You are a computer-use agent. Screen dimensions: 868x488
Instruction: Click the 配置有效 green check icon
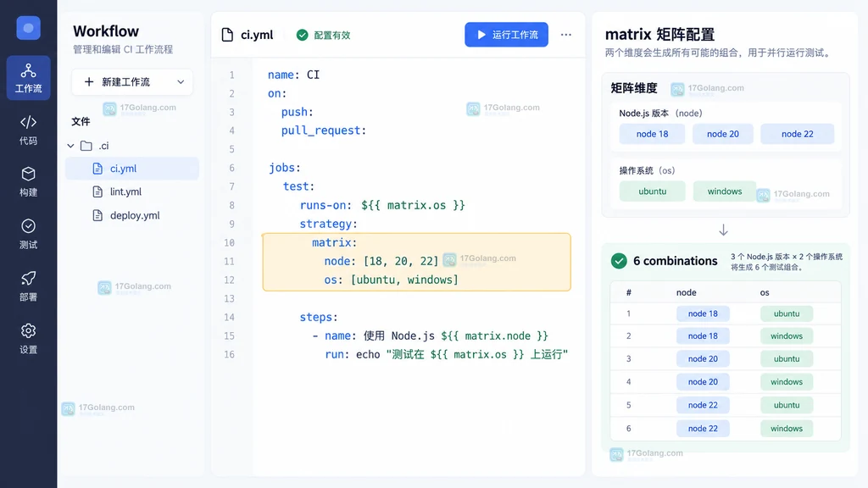(x=302, y=35)
